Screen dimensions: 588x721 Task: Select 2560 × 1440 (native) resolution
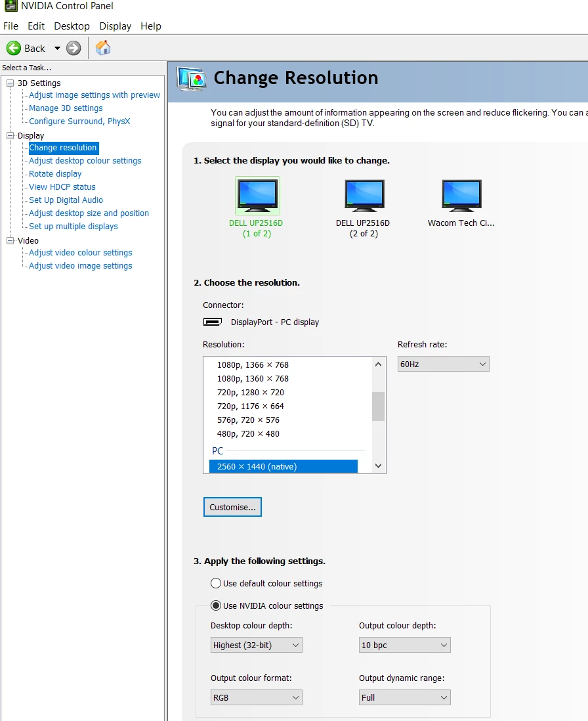283,466
